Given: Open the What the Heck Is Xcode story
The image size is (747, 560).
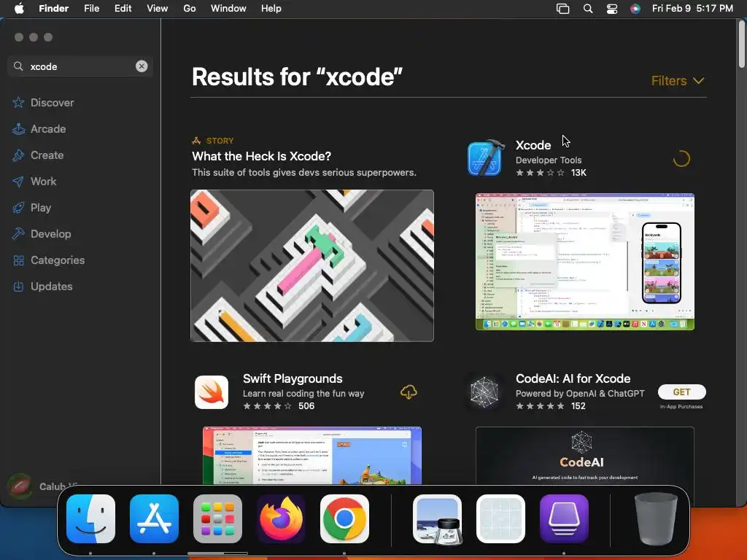Looking at the screenshot, I should (262, 156).
